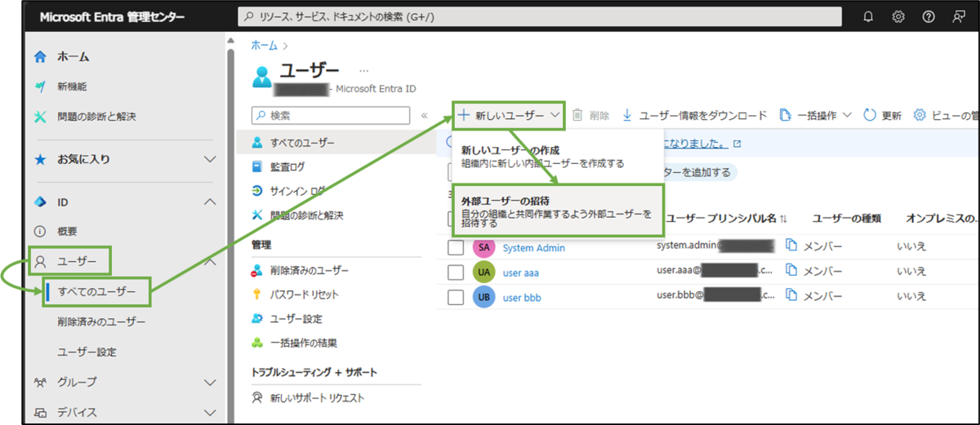Click the ホーム house icon in sidebar
The image size is (980, 425).
(x=40, y=57)
